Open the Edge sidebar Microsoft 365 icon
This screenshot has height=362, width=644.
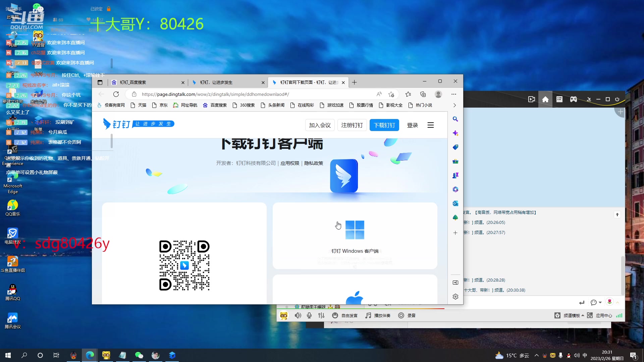point(455,189)
